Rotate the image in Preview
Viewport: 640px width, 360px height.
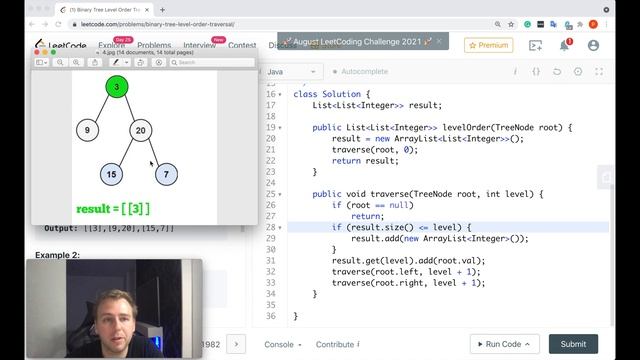coord(140,62)
